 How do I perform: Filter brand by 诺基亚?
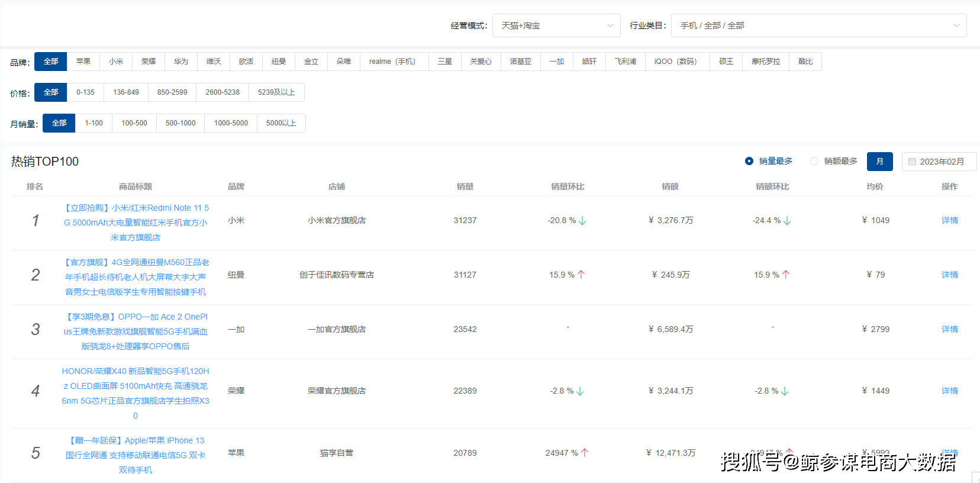521,62
